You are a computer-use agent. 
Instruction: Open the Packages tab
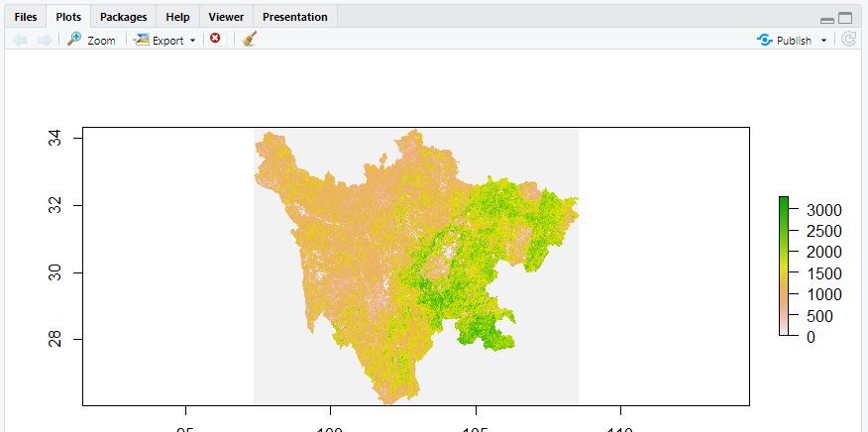[123, 17]
